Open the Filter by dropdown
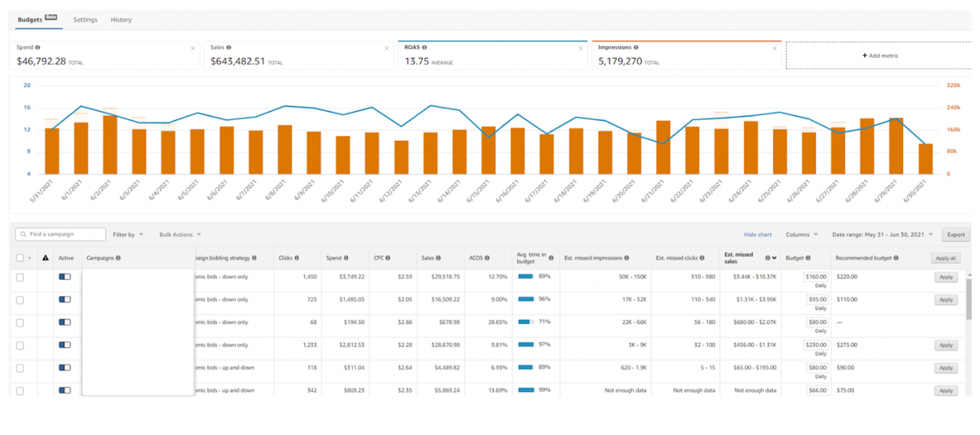Image resolution: width=980 pixels, height=435 pixels. pyautogui.click(x=127, y=234)
